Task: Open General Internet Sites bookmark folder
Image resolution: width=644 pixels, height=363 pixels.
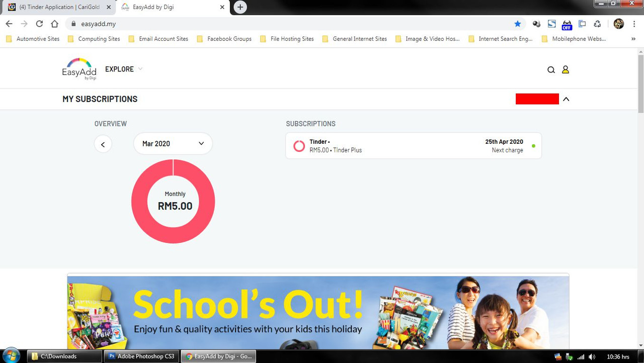Action: tap(355, 39)
